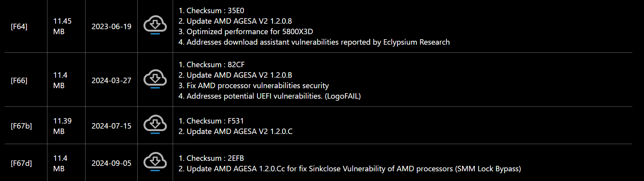
Task: Click the [F67d] version label
Action: tap(21, 163)
